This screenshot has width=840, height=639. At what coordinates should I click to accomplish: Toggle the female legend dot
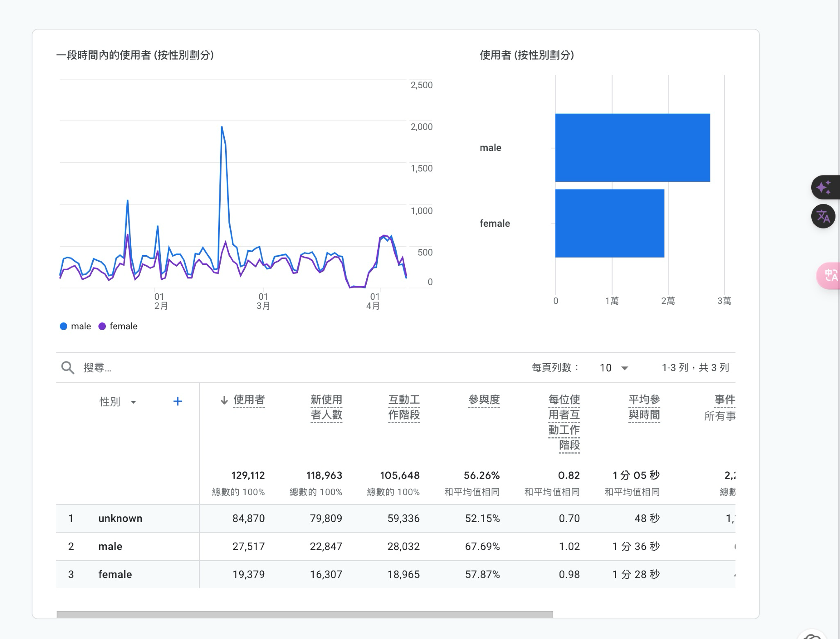click(x=102, y=326)
